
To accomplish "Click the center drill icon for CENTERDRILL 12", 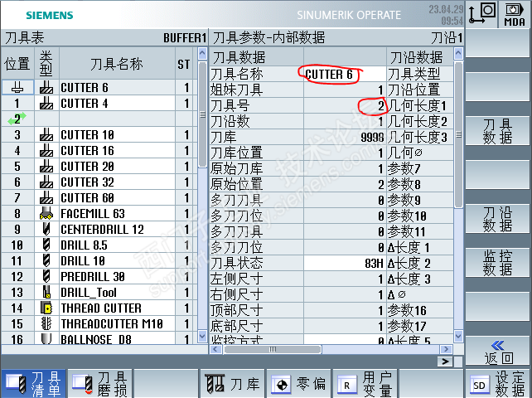I will point(46,229).
